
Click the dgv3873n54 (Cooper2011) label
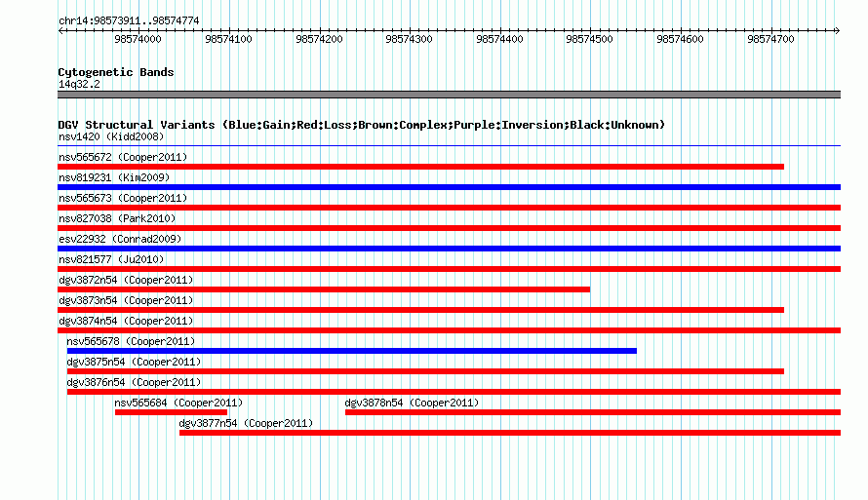[126, 300]
